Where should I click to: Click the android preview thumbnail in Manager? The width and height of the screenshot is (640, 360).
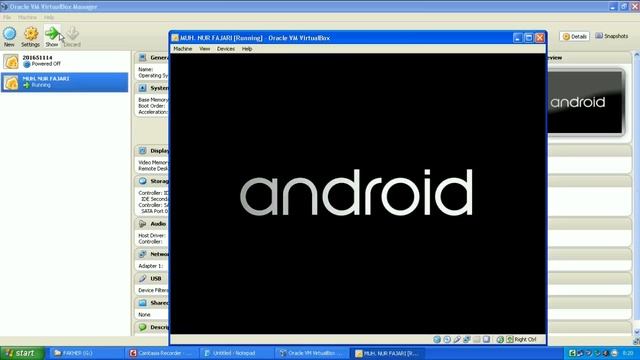tap(585, 102)
